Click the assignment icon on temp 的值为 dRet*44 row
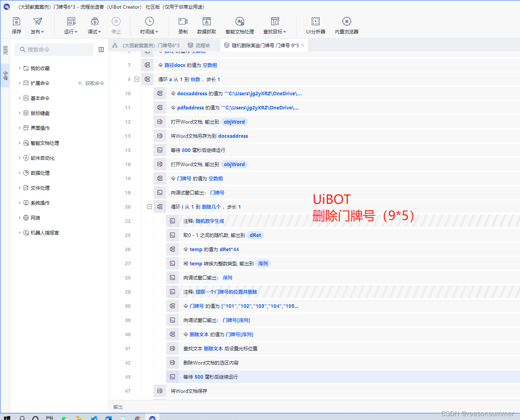Screen dimensions: 520x420 pyautogui.click(x=172, y=250)
